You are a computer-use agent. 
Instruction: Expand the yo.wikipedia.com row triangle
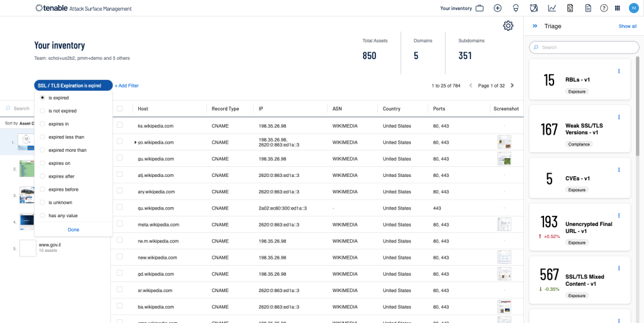coord(135,142)
